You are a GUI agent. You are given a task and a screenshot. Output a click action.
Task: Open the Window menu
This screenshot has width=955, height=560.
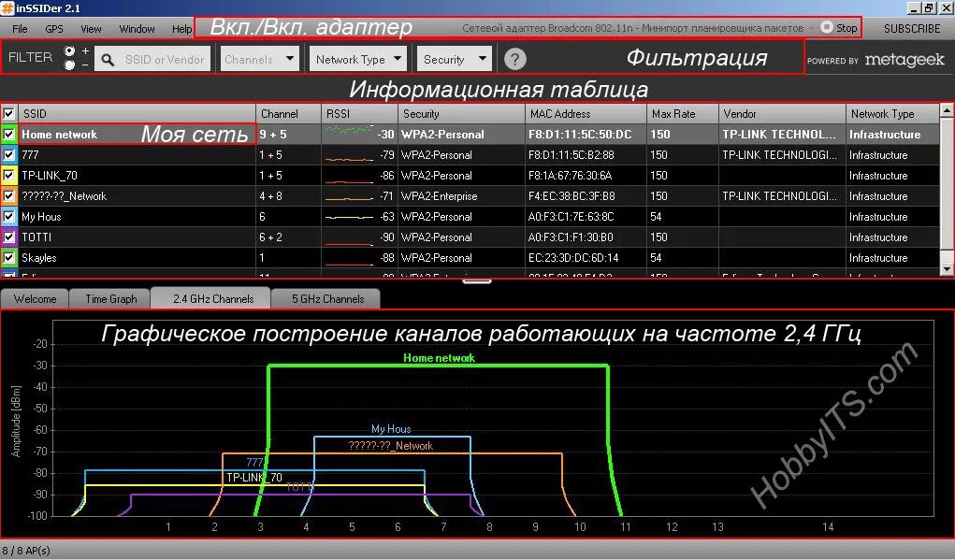(x=137, y=29)
